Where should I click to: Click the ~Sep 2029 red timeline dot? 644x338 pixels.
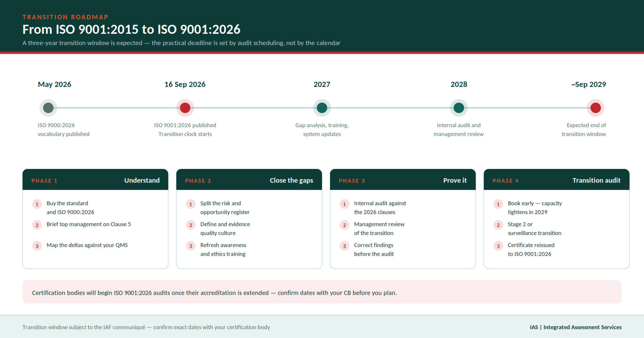click(596, 108)
